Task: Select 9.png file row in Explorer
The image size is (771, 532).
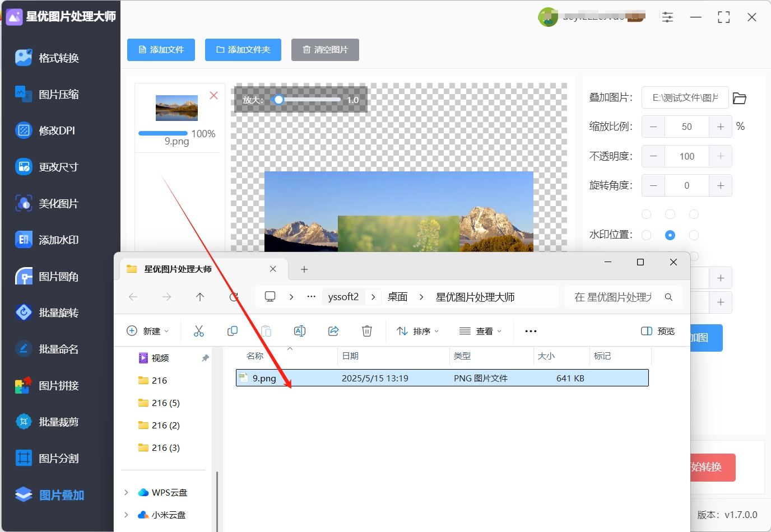Action: (x=442, y=378)
